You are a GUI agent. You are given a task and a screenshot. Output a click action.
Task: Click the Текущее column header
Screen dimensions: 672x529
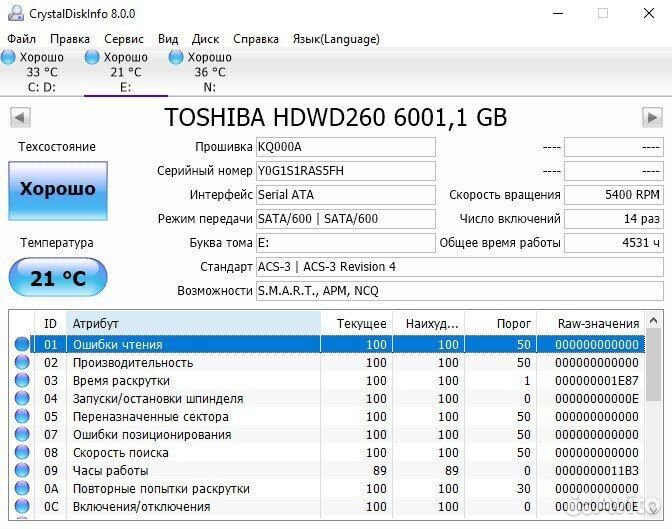tap(357, 324)
